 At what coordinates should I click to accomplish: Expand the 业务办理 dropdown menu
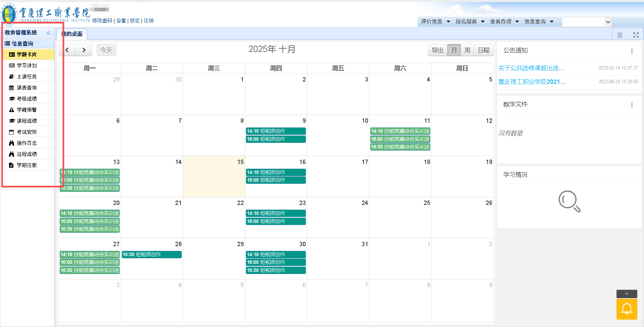tap(504, 21)
